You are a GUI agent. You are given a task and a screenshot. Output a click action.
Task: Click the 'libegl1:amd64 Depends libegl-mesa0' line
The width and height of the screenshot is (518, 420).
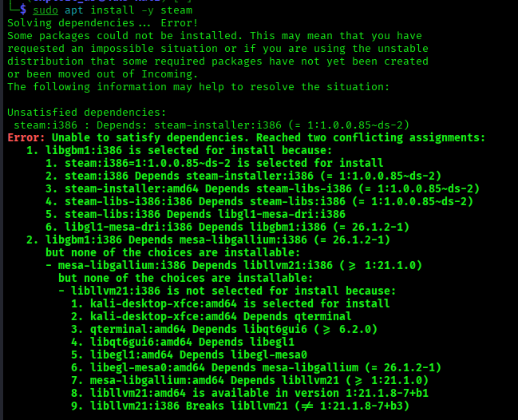point(189,355)
